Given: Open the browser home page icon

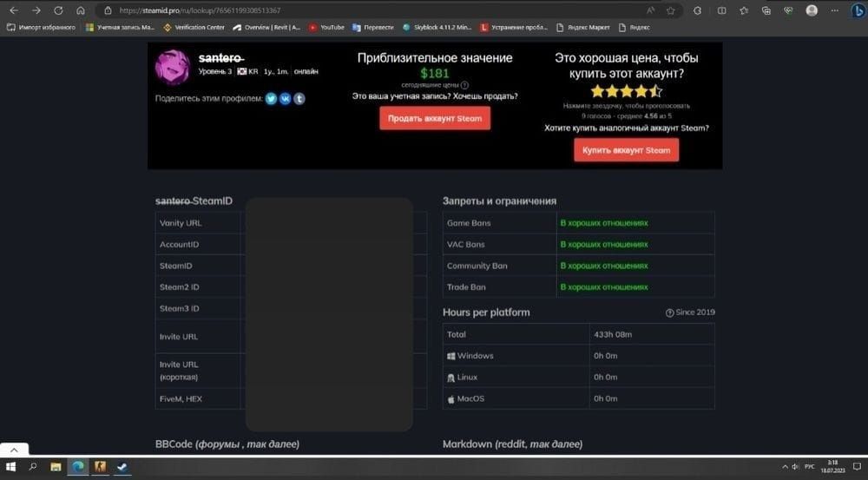Looking at the screenshot, I should (80, 10).
